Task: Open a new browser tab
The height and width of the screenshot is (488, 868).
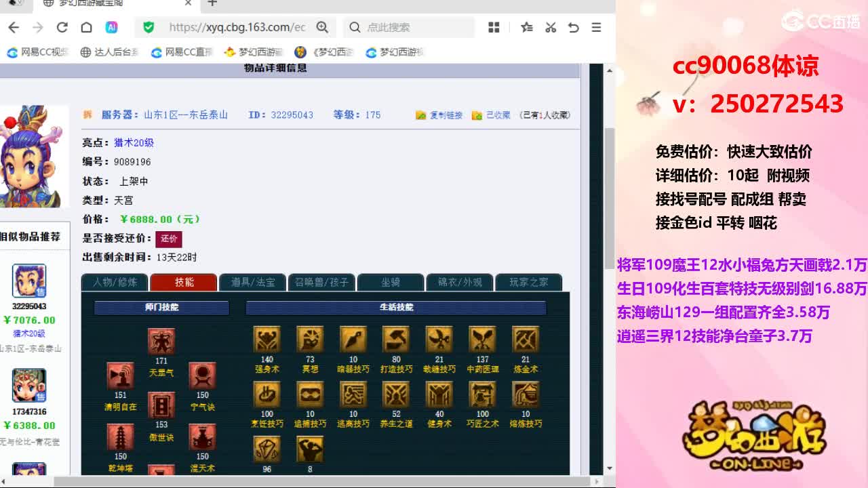Action: (212, 3)
